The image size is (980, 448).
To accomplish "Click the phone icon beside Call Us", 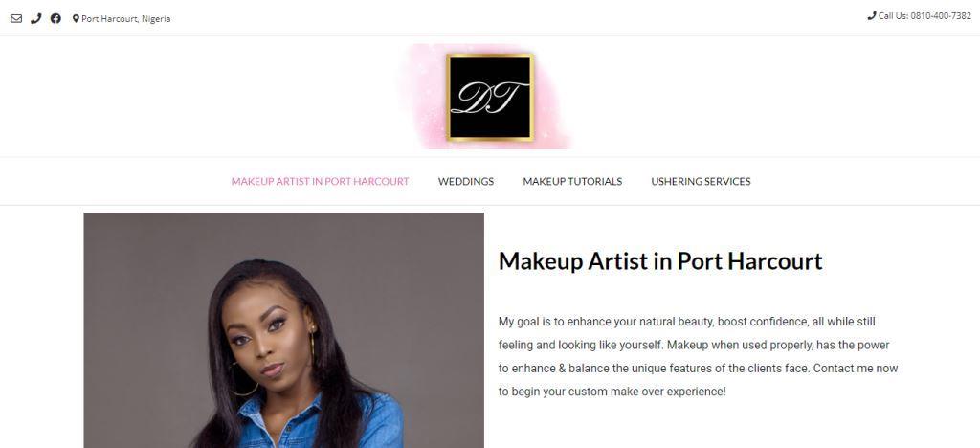I will point(872,16).
